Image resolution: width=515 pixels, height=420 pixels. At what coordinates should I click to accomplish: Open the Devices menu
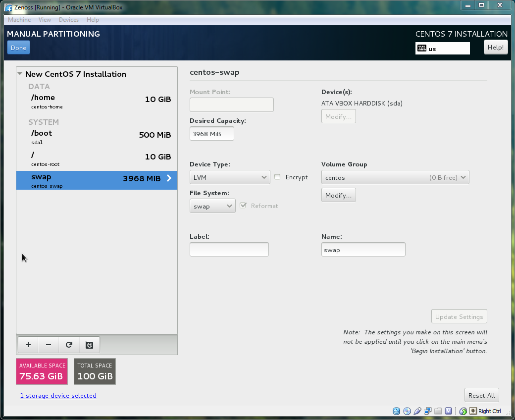click(68, 20)
